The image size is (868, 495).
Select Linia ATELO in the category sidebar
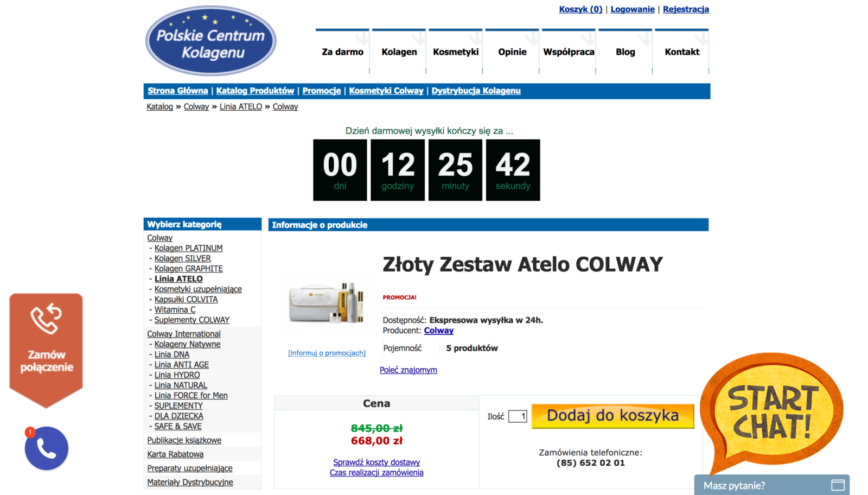click(178, 278)
